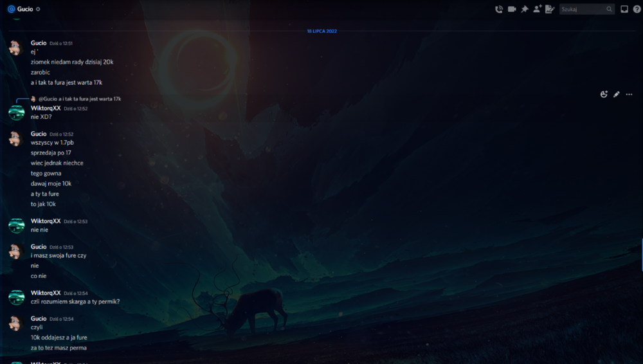643x364 pixels.
Task: Open pinned messages with the pin icon
Action: [525, 9]
